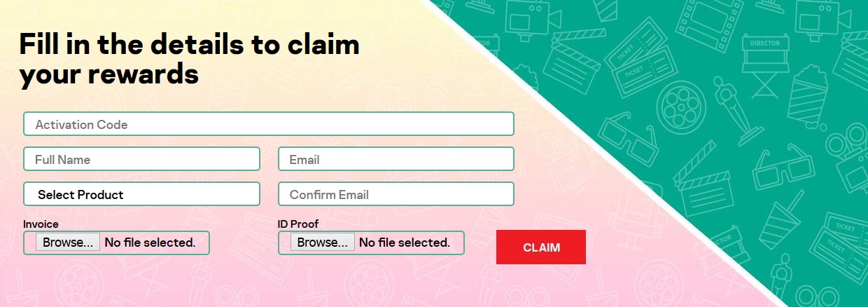This screenshot has width=868, height=307.
Task: Click the Confirm Email field
Action: 396,194
